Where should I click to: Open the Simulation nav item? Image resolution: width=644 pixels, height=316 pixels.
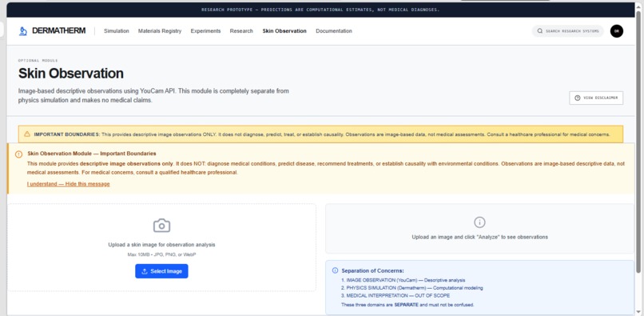(x=116, y=31)
